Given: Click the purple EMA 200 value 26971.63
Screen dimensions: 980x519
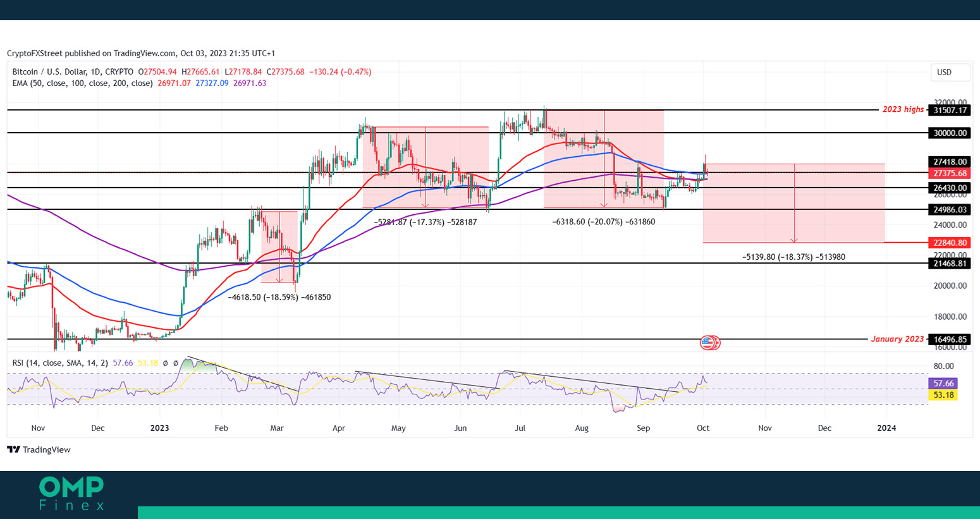Looking at the screenshot, I should click(x=250, y=83).
